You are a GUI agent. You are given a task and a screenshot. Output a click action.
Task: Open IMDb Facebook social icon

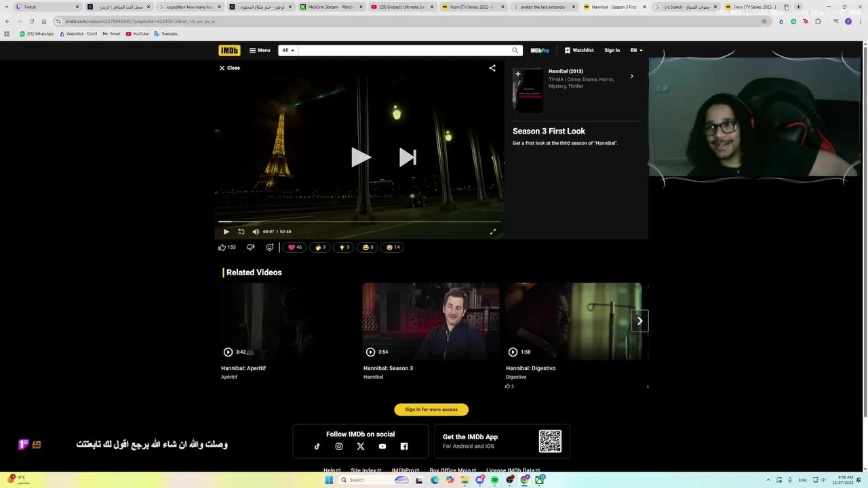(x=404, y=447)
